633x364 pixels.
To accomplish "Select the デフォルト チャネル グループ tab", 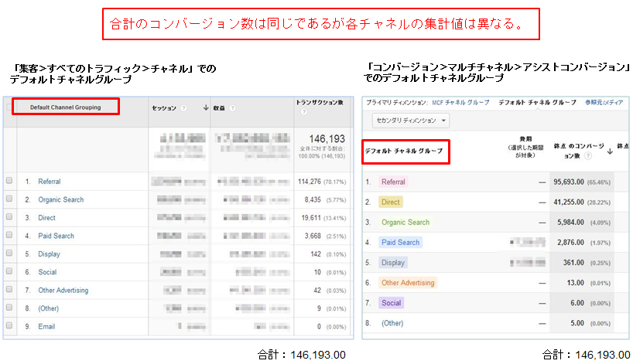I will coord(537,102).
